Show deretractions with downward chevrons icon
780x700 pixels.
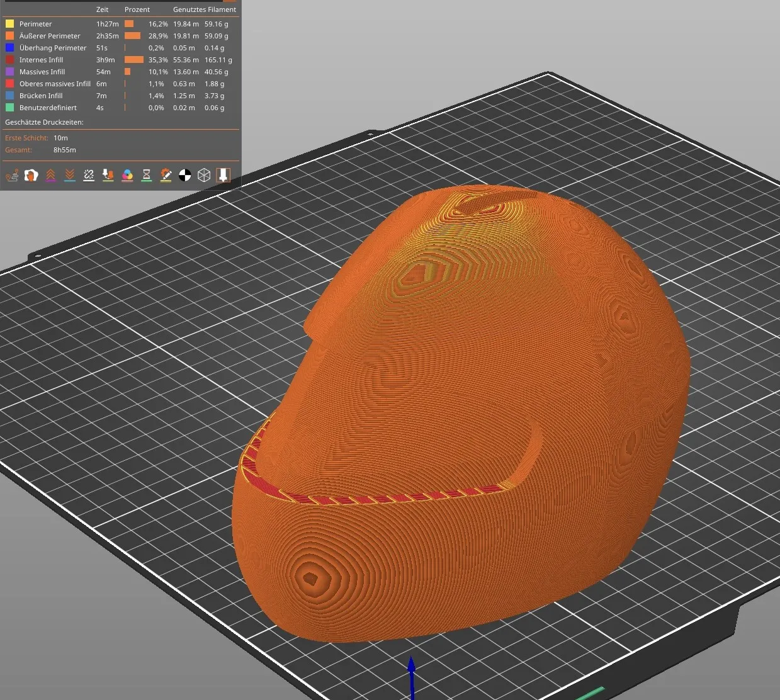pyautogui.click(x=70, y=175)
